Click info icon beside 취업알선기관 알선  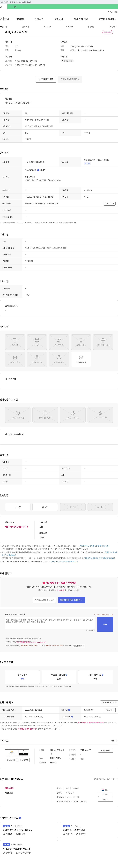[66, 675]
